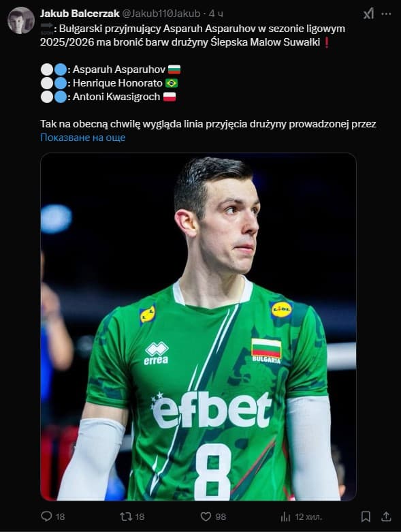
Task: Like the post with heart icon
Action: [206, 516]
